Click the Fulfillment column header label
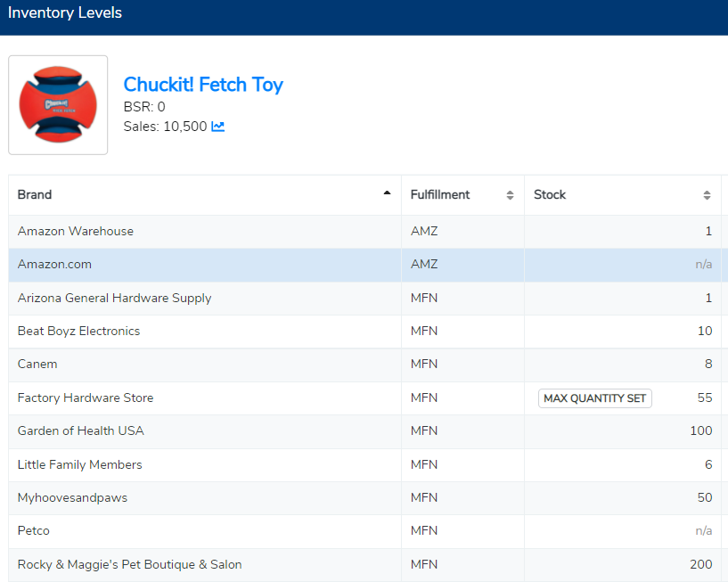The width and height of the screenshot is (728, 582). tap(440, 194)
